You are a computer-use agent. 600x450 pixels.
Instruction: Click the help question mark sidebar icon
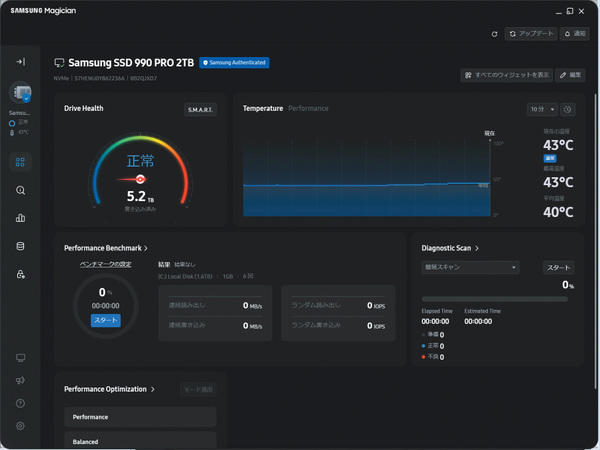pyautogui.click(x=21, y=403)
